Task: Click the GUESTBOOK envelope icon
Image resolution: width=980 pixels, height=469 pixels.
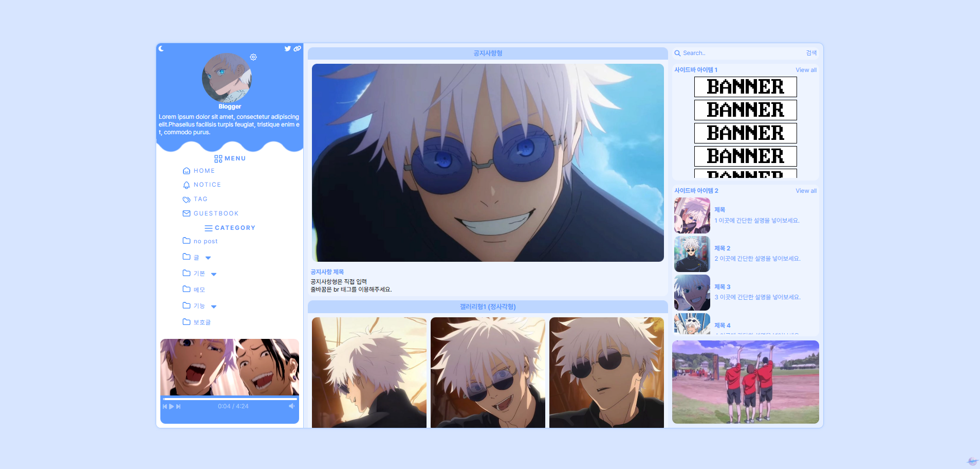Action: tap(187, 213)
